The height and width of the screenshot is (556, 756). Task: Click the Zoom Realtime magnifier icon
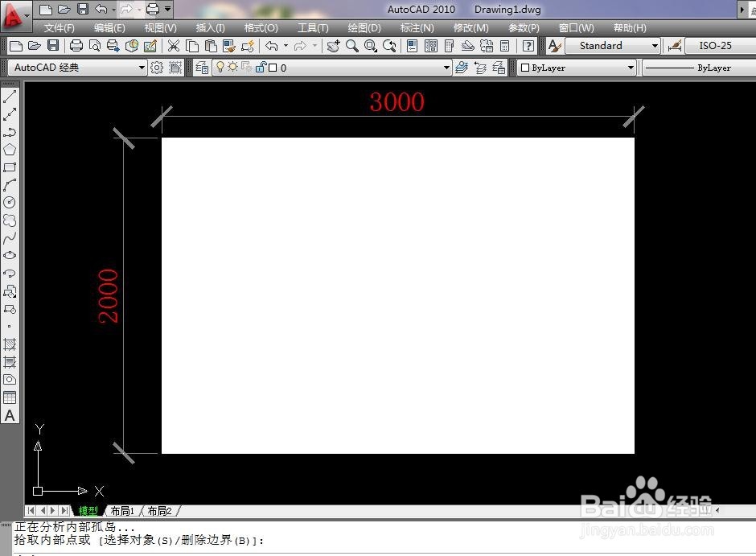(352, 46)
